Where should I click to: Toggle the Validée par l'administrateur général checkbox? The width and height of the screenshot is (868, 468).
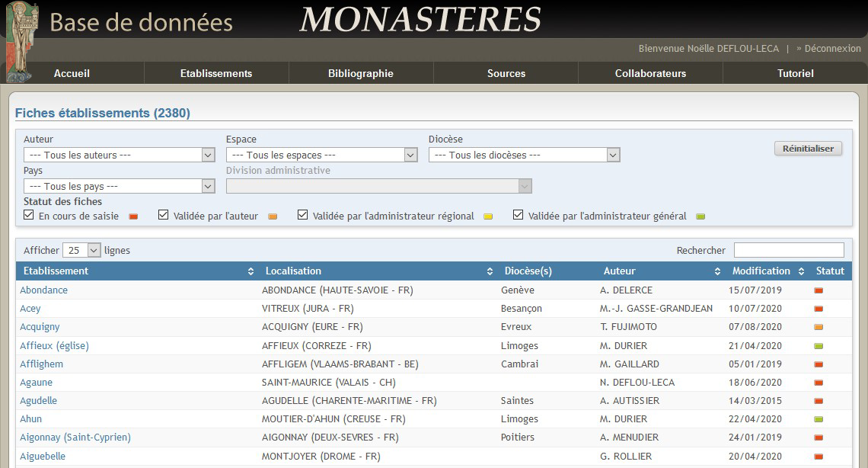point(518,214)
